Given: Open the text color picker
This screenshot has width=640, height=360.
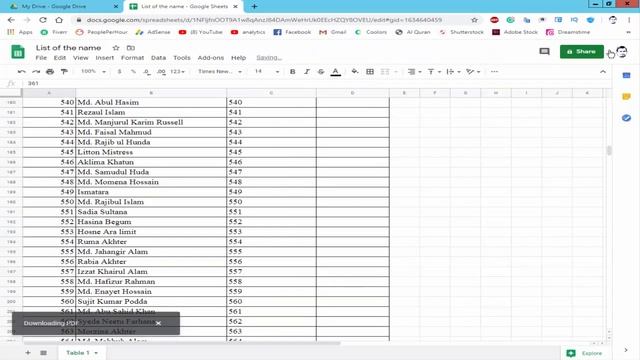Looking at the screenshot, I should click(336, 72).
